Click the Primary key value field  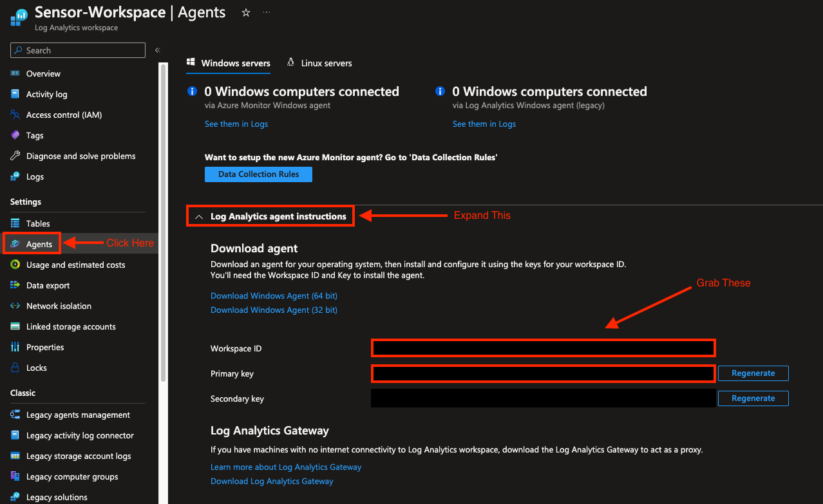(543, 373)
